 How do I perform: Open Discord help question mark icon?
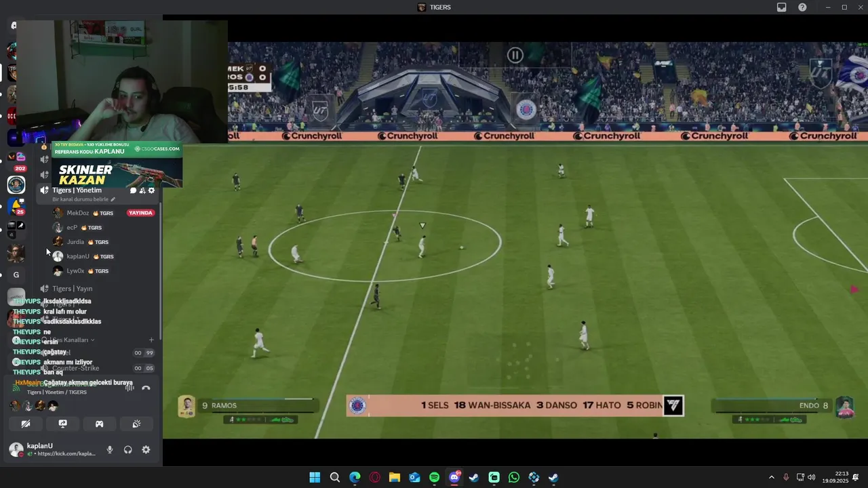click(x=802, y=7)
